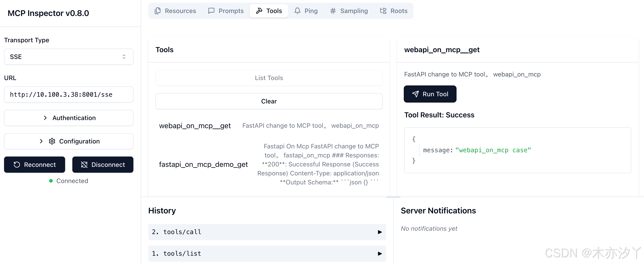The height and width of the screenshot is (264, 644).
Task: Click the Prompts tab
Action: [226, 11]
